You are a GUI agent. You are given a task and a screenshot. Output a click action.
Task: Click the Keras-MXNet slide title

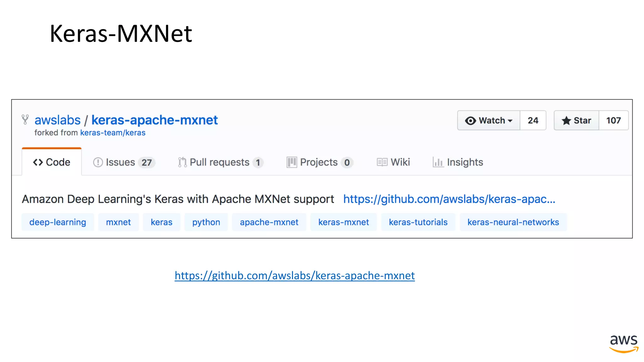[x=121, y=33]
